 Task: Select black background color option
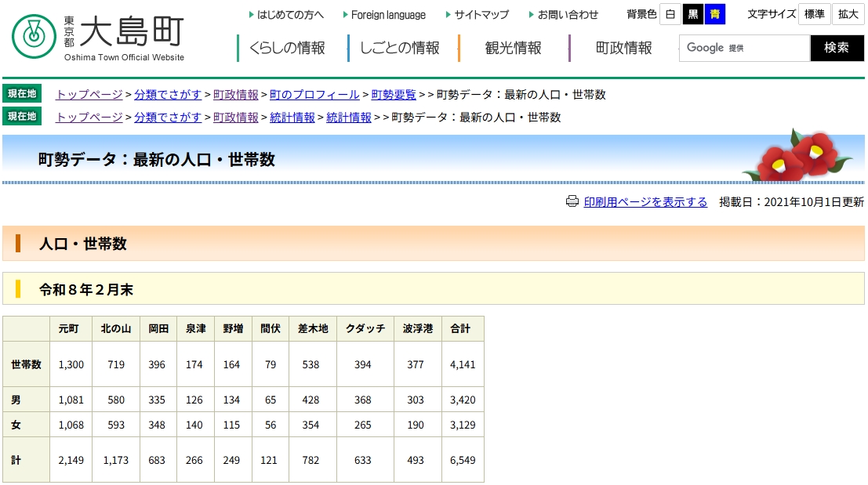(x=693, y=14)
